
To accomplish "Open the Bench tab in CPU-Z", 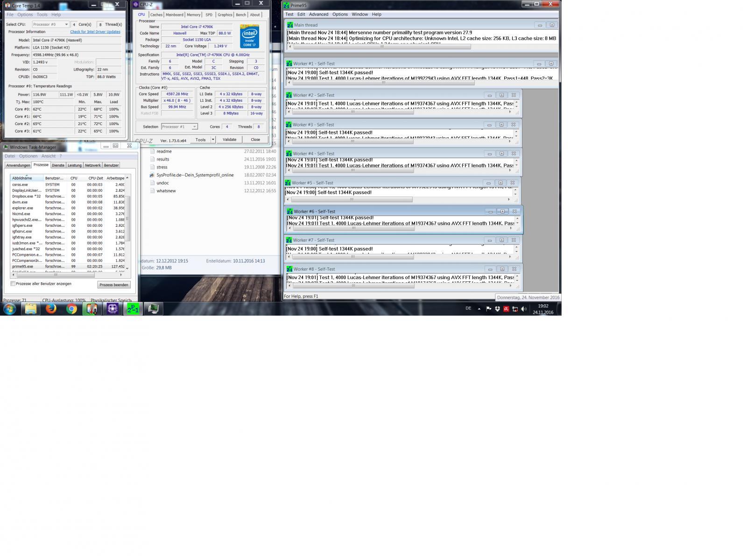I will (241, 15).
